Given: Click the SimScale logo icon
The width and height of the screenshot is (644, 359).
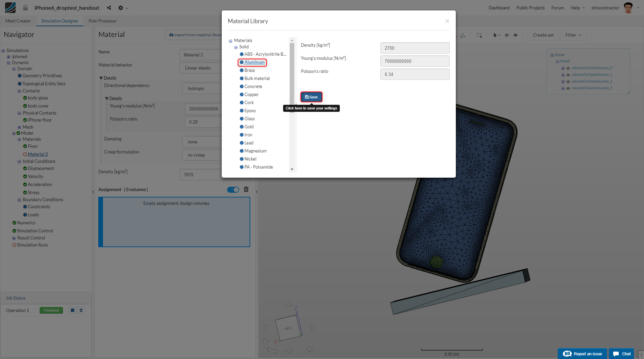Looking at the screenshot, I should (x=10, y=8).
